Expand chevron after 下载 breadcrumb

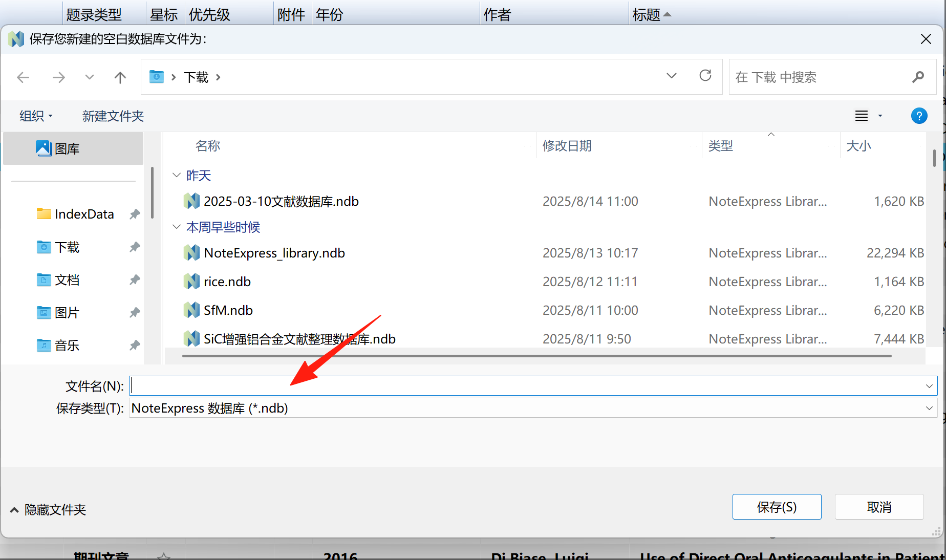(219, 77)
